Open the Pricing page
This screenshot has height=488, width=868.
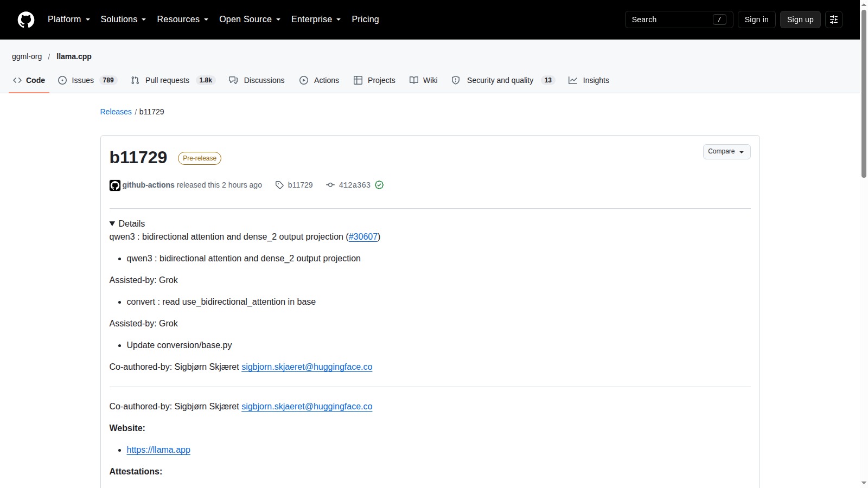tap(365, 20)
